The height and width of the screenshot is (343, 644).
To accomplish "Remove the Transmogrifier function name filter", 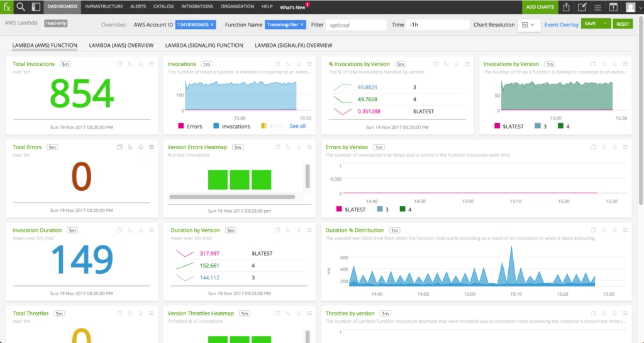I will [x=301, y=25].
